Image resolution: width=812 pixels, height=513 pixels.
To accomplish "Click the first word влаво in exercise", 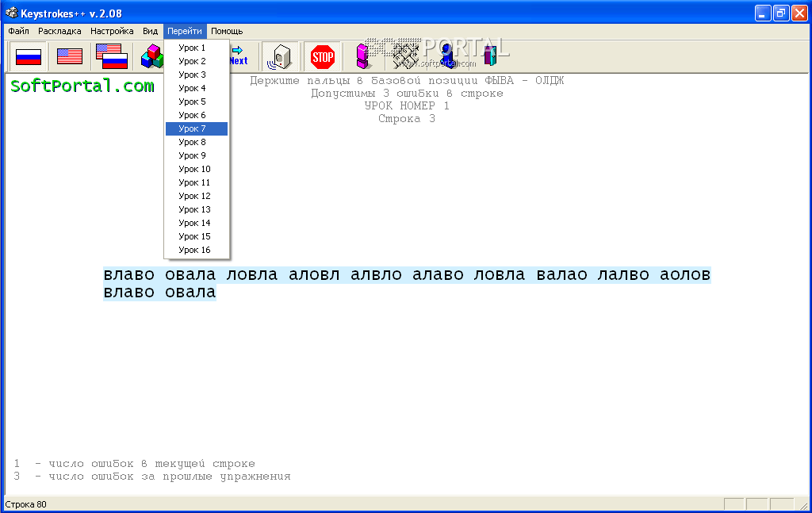I will pyautogui.click(x=129, y=274).
